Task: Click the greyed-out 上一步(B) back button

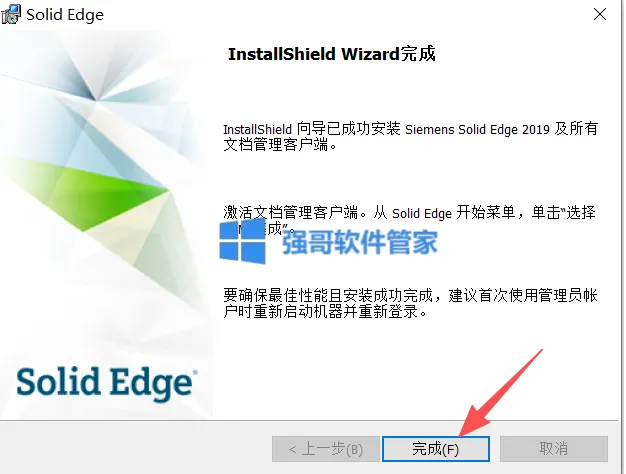Action: click(x=325, y=449)
